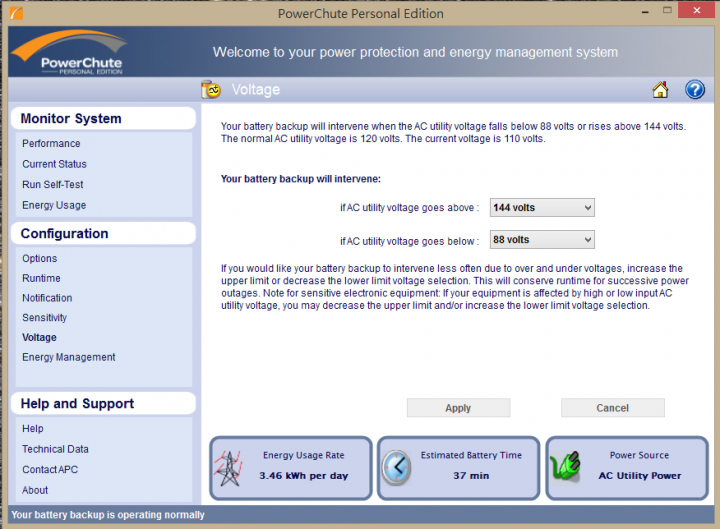Click the '37 min' battery time value
Screen dimensions: 720x529
pyautogui.click(x=471, y=476)
